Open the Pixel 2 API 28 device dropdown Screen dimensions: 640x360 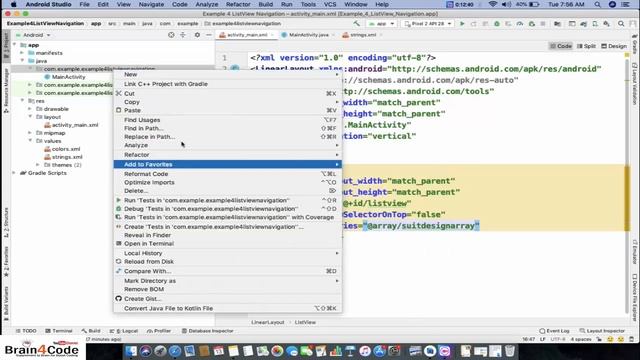427,24
